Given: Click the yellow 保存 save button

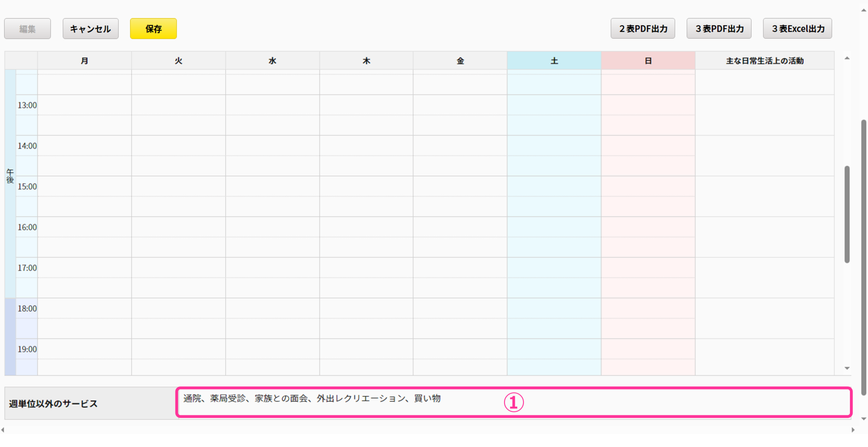Looking at the screenshot, I should tap(153, 29).
